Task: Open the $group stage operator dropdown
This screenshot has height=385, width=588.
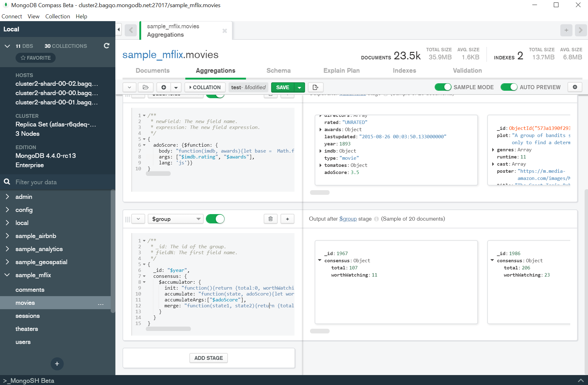Action: click(x=176, y=219)
